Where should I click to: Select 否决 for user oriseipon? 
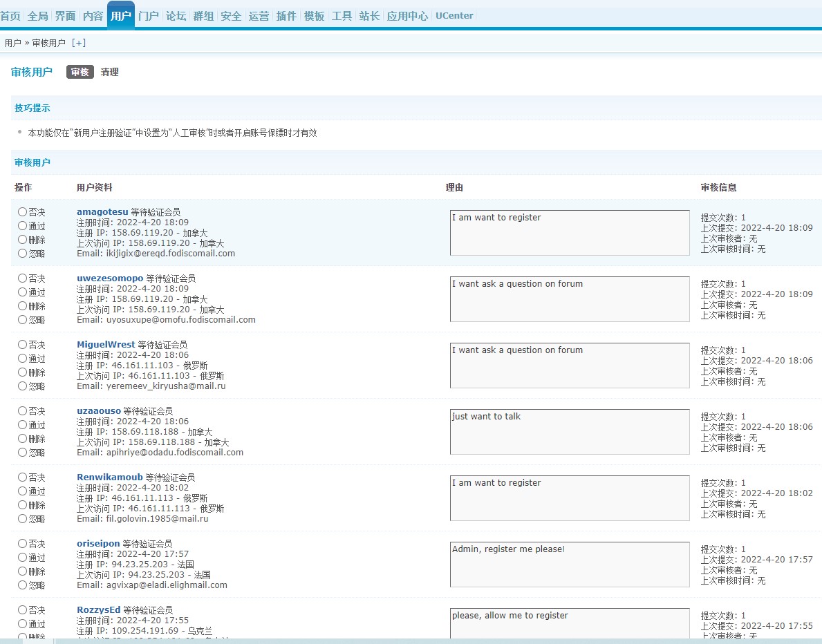pos(23,544)
